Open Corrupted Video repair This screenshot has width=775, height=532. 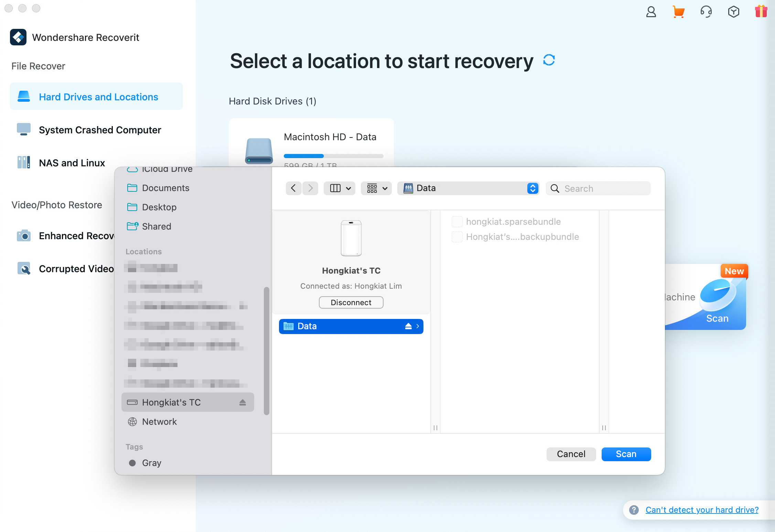point(65,268)
